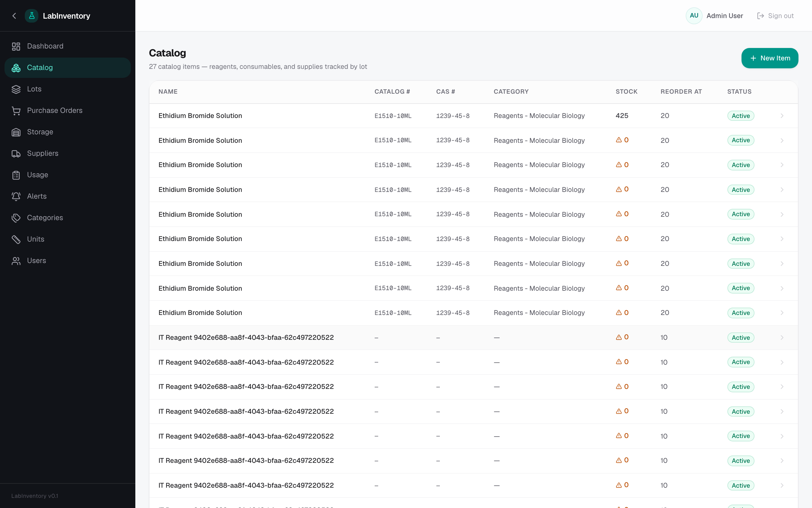Navigate to Storage
The width and height of the screenshot is (812, 508).
click(x=67, y=132)
